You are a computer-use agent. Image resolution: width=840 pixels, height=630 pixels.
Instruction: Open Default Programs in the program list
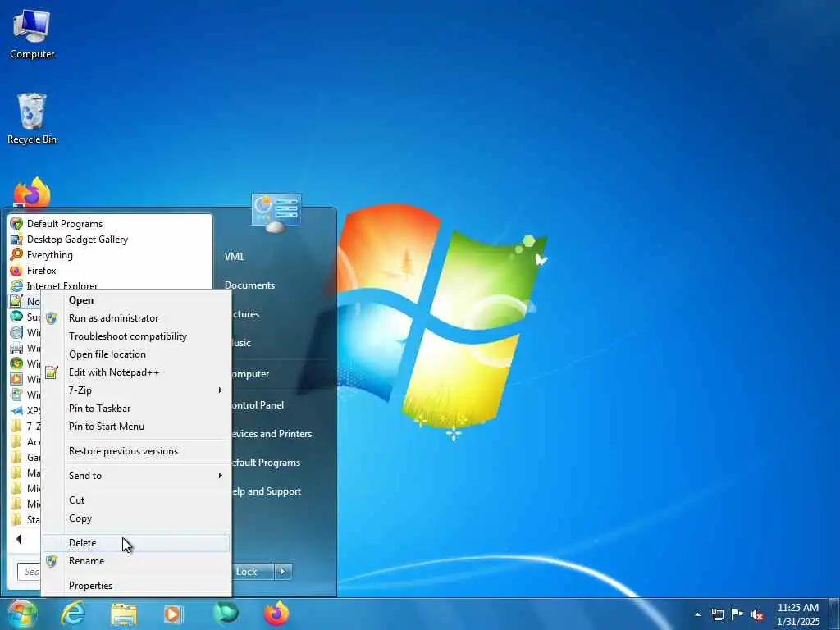(x=111, y=223)
